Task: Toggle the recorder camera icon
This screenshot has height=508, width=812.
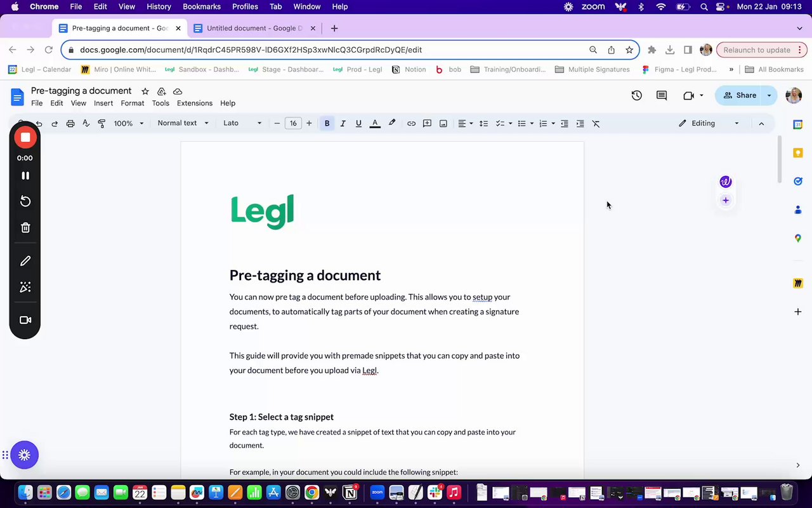Action: (25, 320)
